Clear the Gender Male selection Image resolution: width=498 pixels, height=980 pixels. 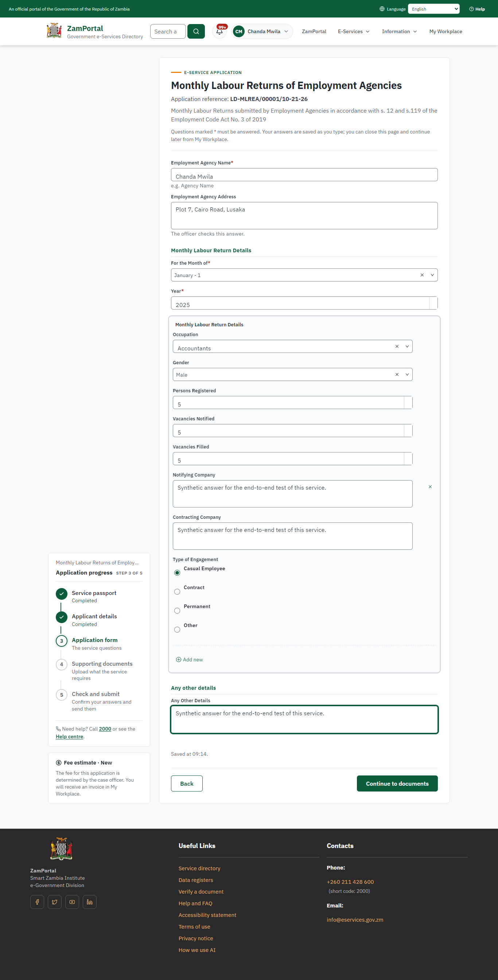click(x=397, y=374)
